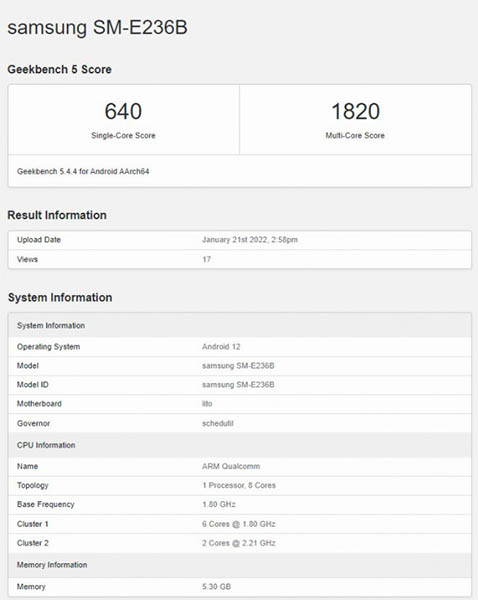
Task: Click the 'Memory Information' section header
Action: [x=240, y=565]
